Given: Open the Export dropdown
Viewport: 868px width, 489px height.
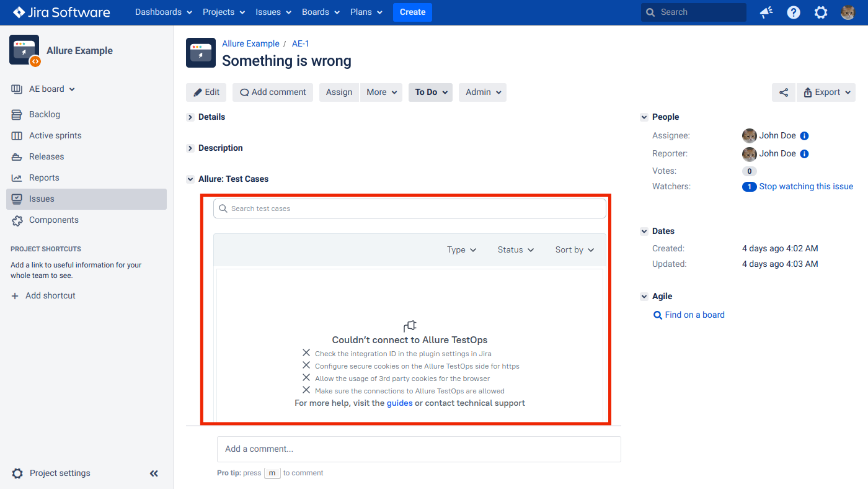Looking at the screenshot, I should (x=826, y=92).
